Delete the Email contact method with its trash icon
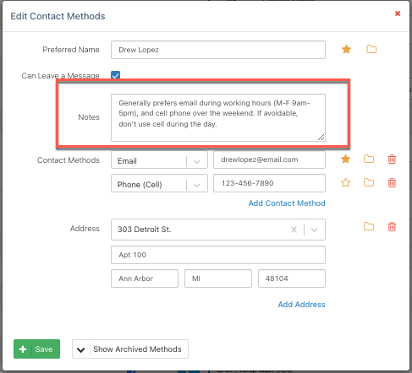 pyautogui.click(x=392, y=159)
